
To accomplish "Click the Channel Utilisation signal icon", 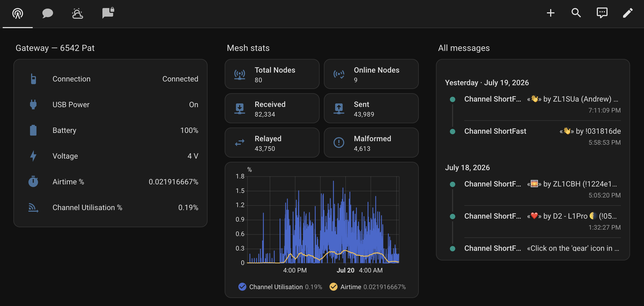I will [x=33, y=207].
